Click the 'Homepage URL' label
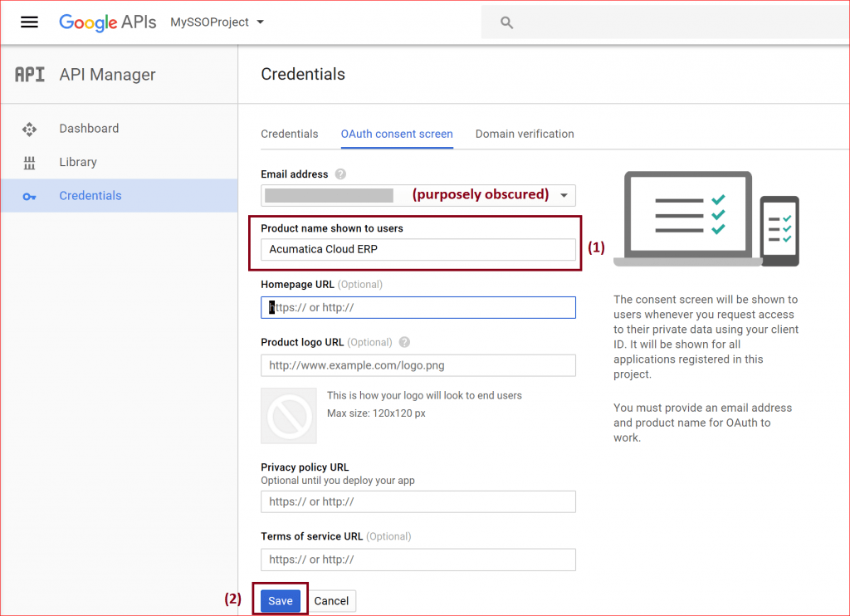Image resolution: width=850 pixels, height=616 pixels. pos(297,284)
